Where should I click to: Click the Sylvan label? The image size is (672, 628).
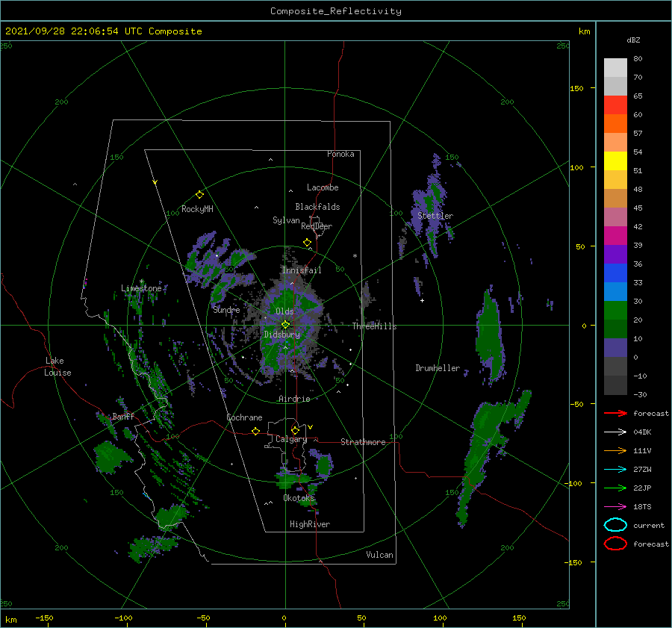click(x=286, y=220)
